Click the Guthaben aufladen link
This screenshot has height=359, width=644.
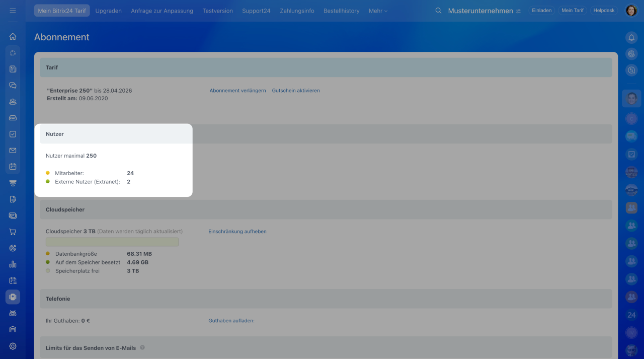pyautogui.click(x=231, y=321)
